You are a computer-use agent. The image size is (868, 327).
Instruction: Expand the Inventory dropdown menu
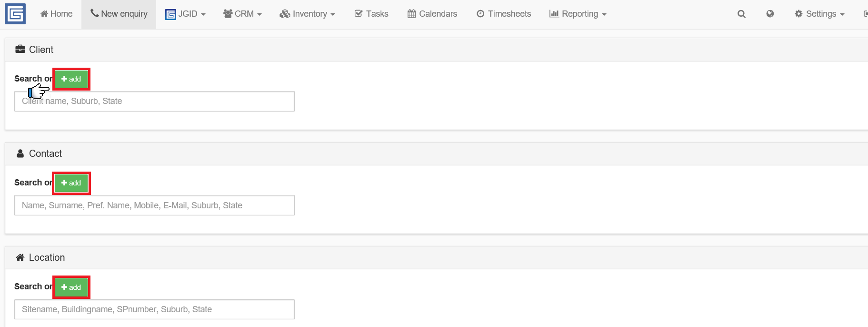click(x=308, y=14)
